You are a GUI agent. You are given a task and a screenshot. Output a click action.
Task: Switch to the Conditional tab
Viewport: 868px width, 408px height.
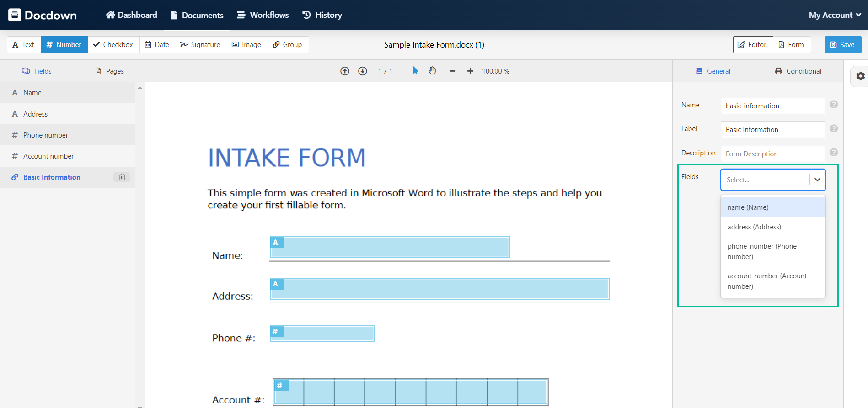pos(798,71)
